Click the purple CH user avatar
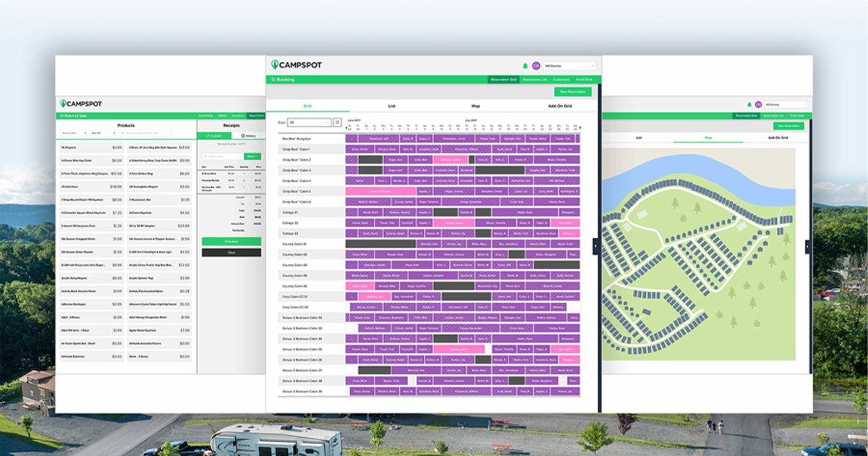Screen dimensions: 868x456 click(535, 65)
